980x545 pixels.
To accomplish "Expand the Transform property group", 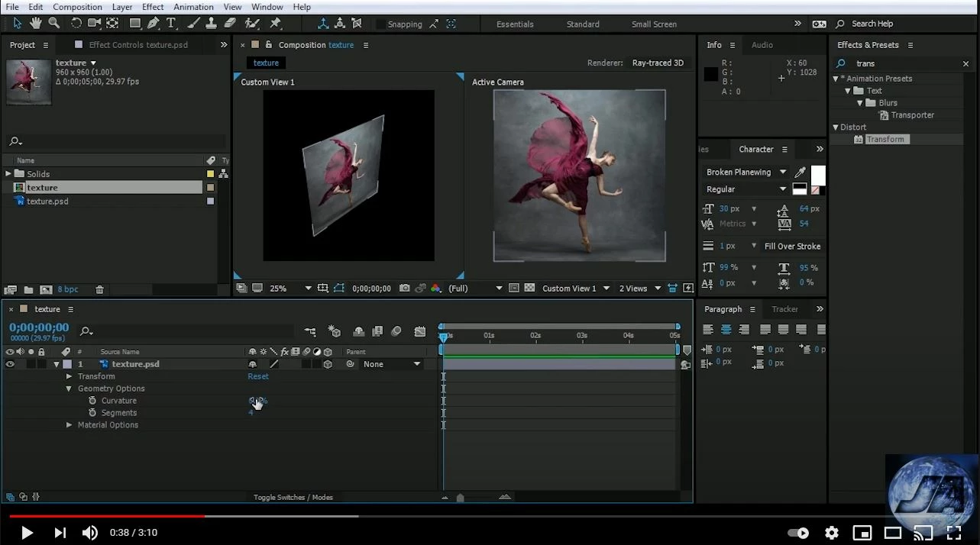I will click(70, 376).
